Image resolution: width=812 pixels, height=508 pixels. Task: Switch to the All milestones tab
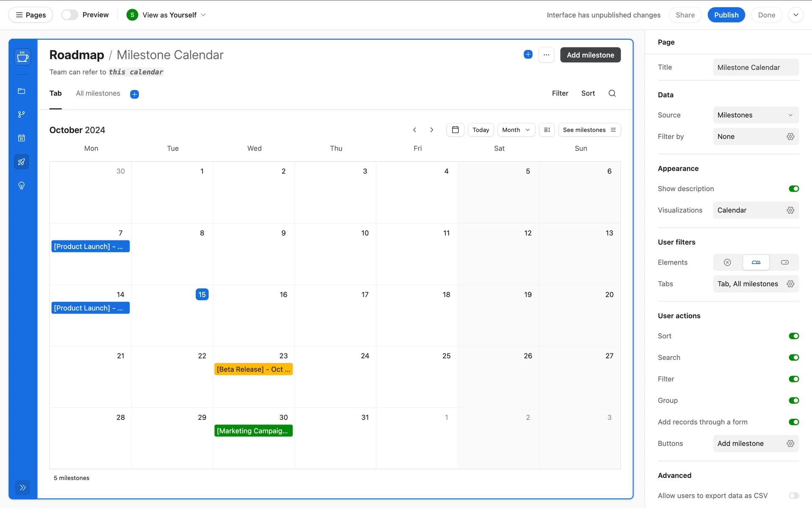point(98,94)
